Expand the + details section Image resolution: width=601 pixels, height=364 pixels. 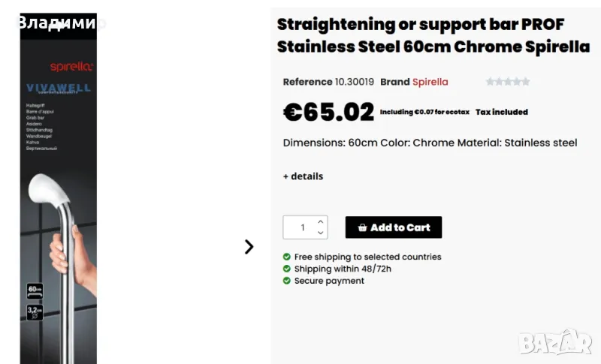click(x=303, y=176)
